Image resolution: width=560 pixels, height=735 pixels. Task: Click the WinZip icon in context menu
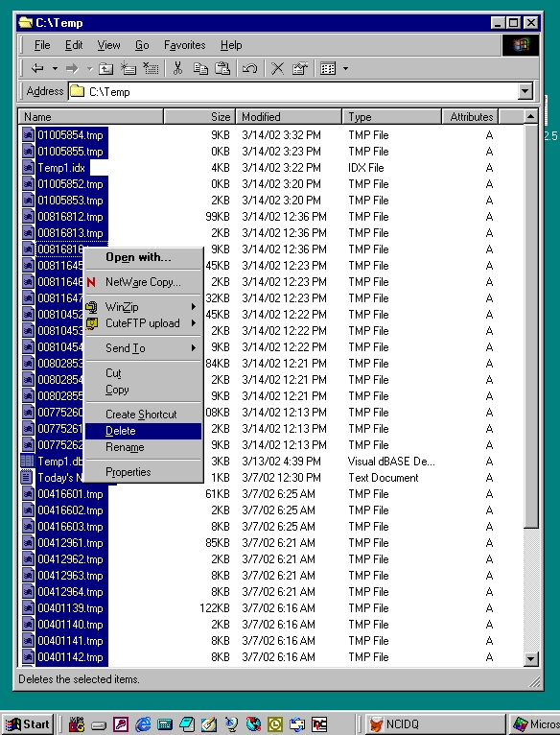point(92,307)
